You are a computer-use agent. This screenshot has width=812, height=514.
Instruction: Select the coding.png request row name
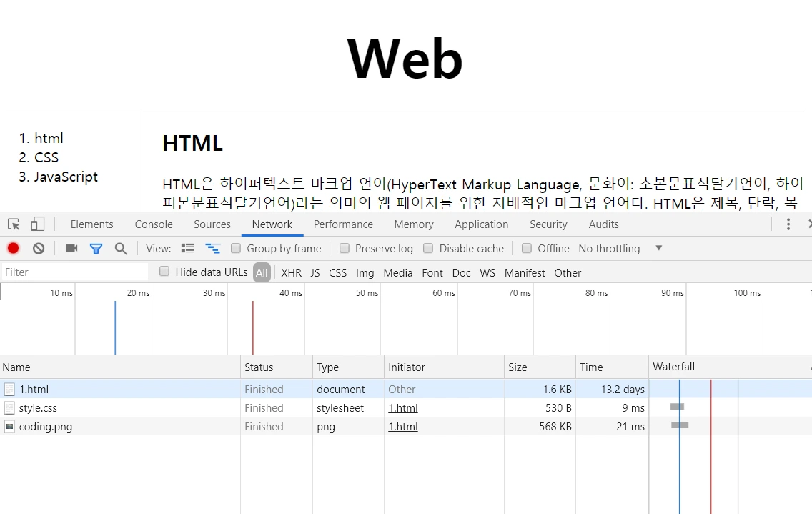(46, 427)
